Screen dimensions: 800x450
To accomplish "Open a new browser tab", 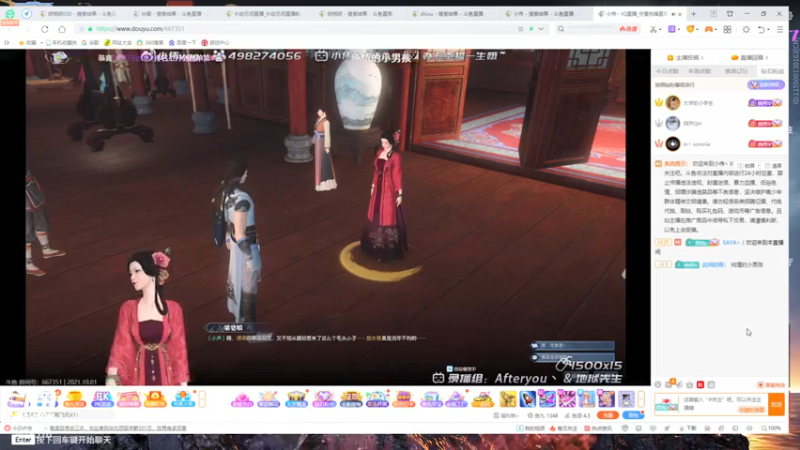I will tap(693, 14).
